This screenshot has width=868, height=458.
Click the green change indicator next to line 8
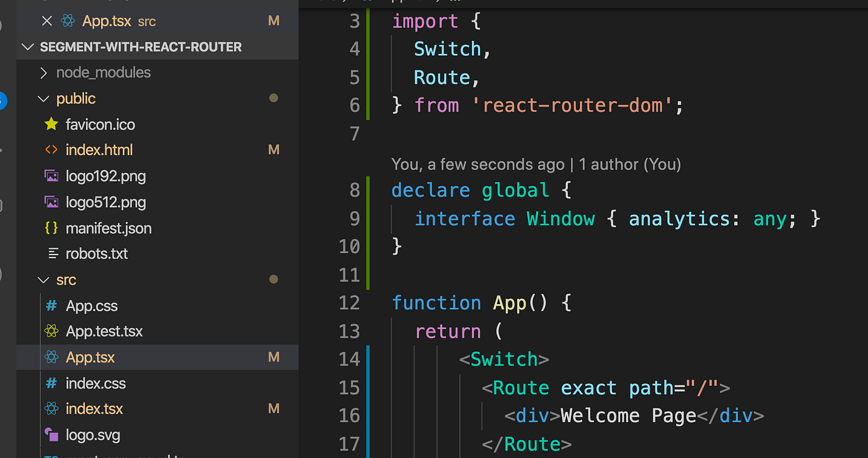click(x=370, y=190)
